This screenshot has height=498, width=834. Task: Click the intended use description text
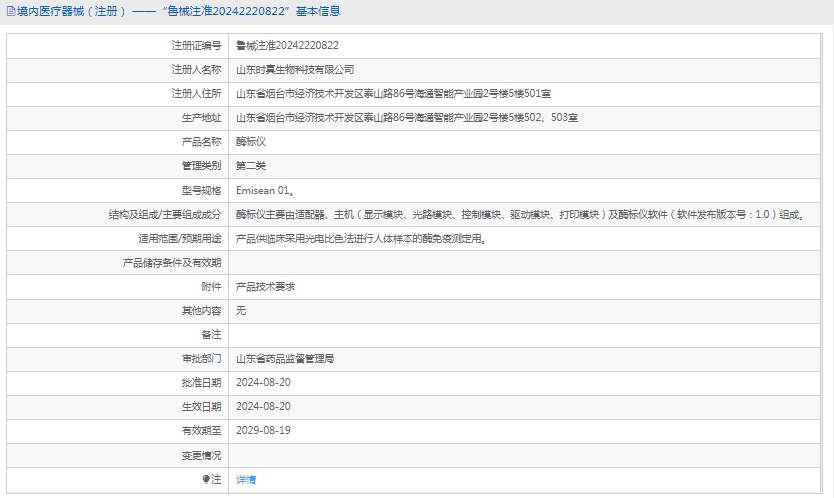coord(358,239)
